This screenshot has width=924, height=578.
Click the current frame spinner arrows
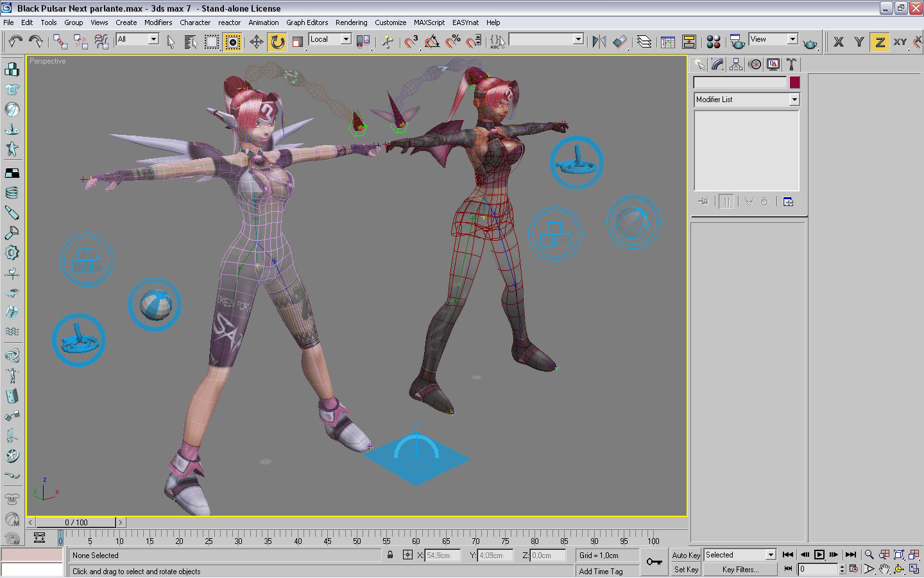point(843,570)
